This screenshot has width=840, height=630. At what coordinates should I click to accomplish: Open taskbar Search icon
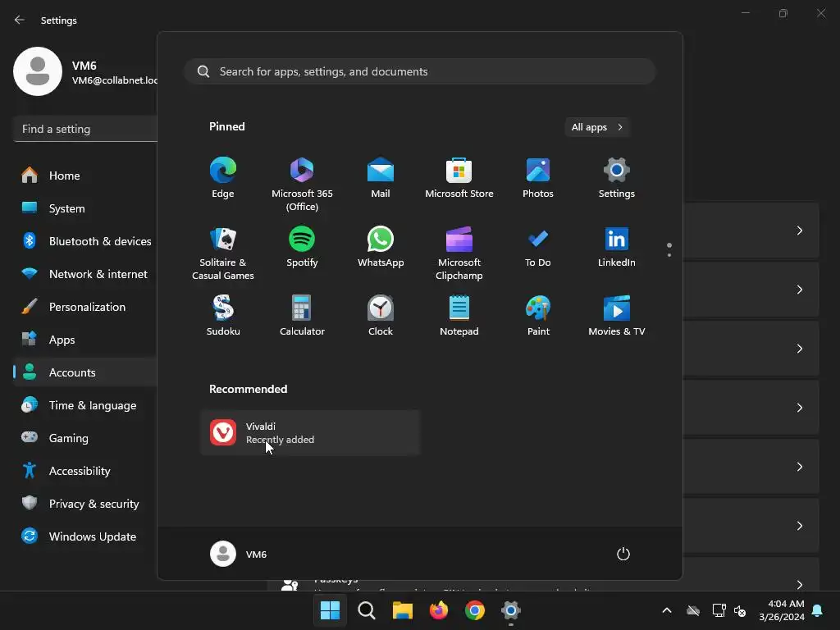pyautogui.click(x=367, y=610)
